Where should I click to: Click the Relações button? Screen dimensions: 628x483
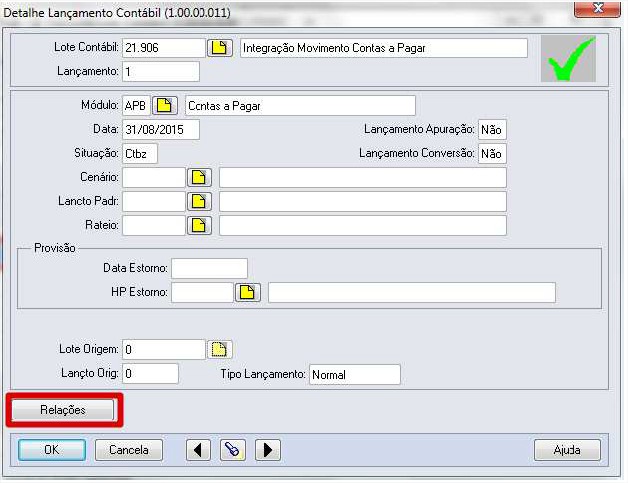coord(63,410)
